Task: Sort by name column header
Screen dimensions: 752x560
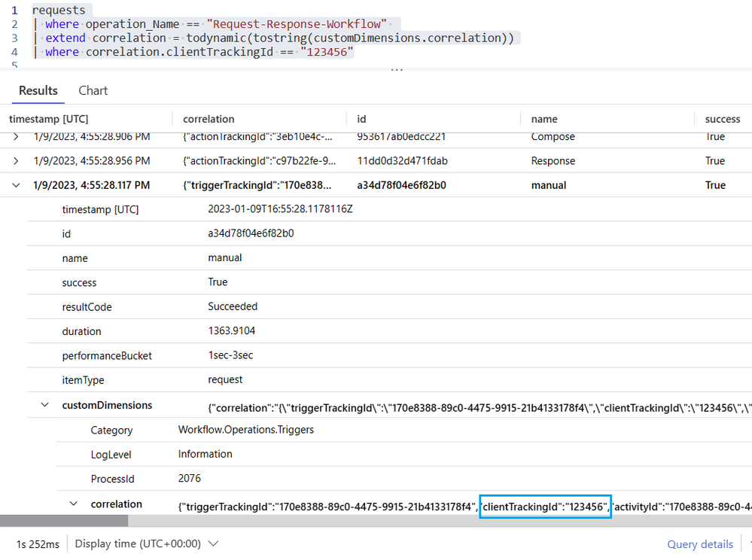Action: (544, 119)
